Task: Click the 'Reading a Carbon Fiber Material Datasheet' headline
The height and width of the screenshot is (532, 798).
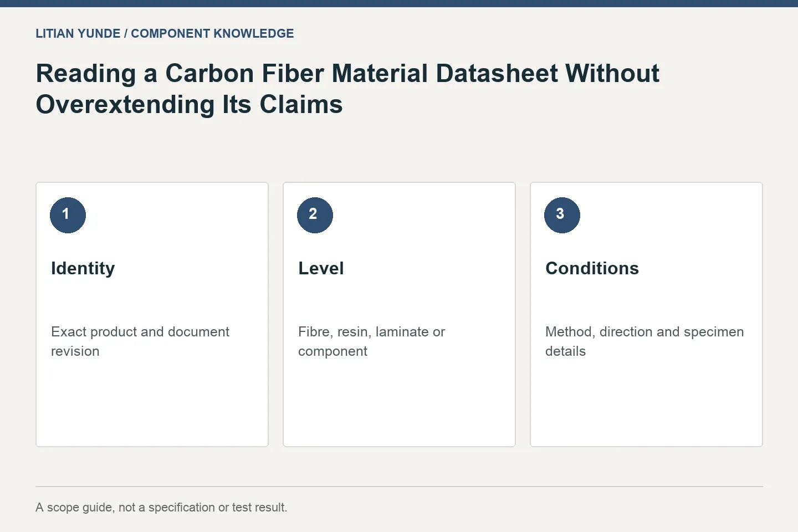Action: [x=347, y=89]
